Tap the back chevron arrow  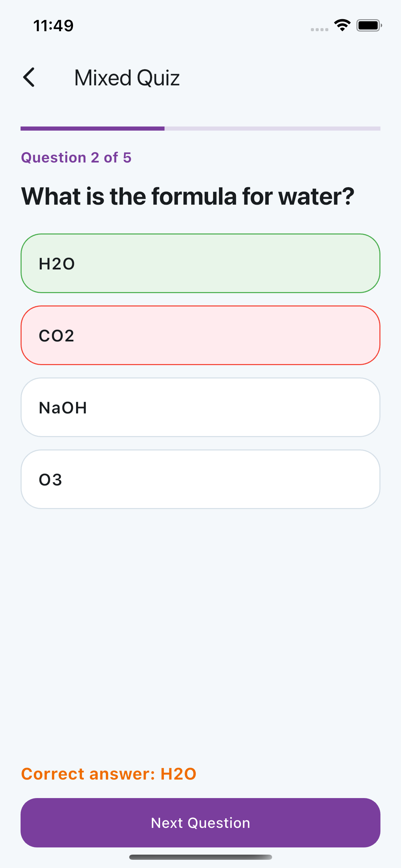point(29,77)
